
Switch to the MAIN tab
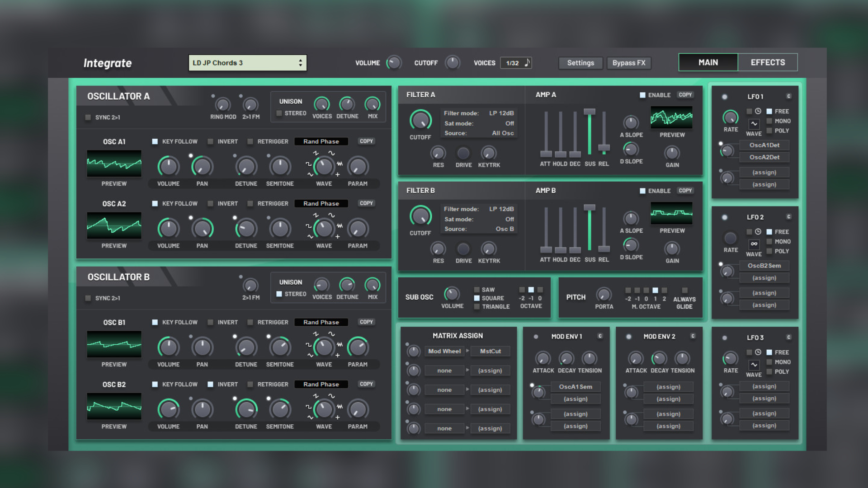(x=708, y=62)
